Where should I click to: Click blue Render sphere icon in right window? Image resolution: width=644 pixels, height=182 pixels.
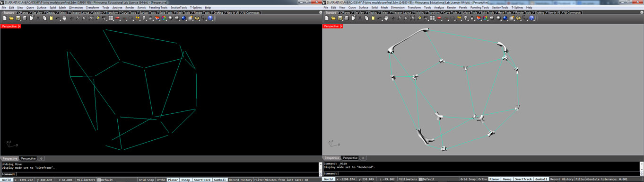tap(505, 18)
